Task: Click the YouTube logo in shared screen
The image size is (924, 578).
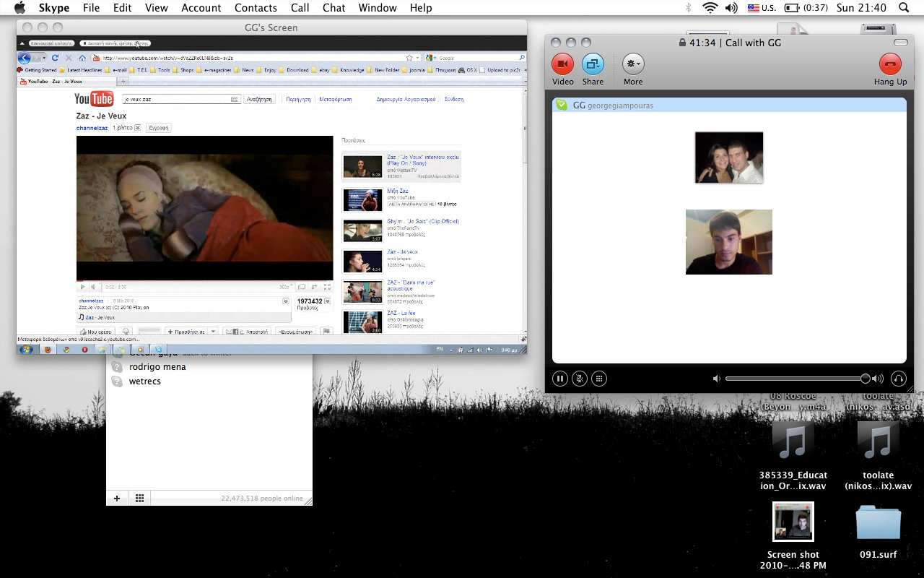Action: pyautogui.click(x=94, y=99)
